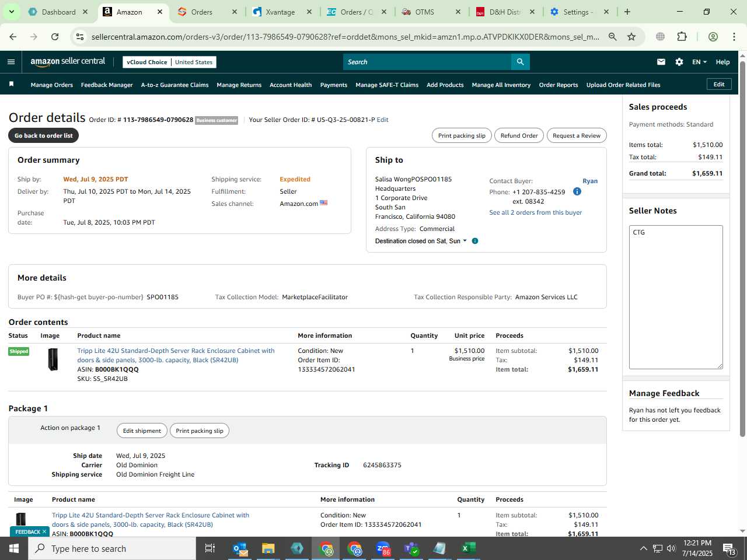Open the Chrome three-dot menu

(734, 37)
